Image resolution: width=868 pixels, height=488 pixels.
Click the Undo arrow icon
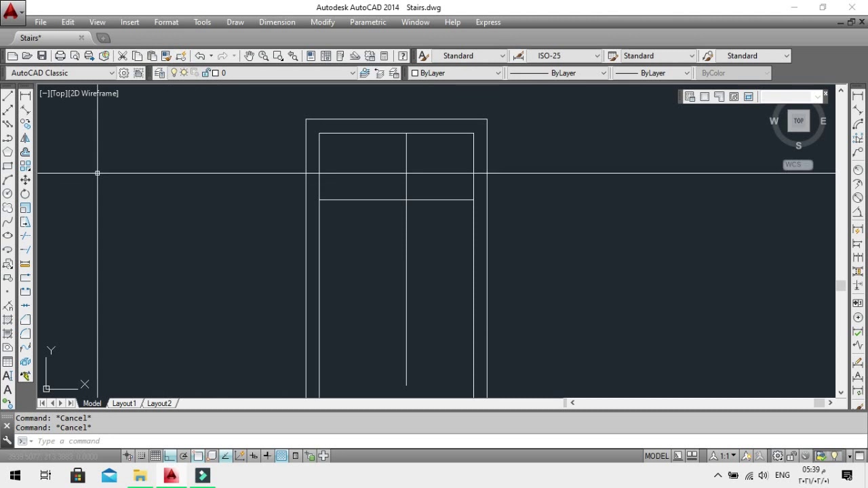pos(200,56)
